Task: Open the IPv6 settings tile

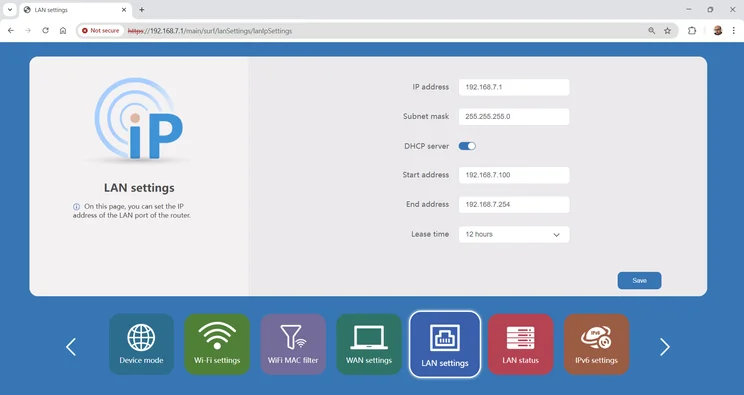Action: [x=596, y=344]
